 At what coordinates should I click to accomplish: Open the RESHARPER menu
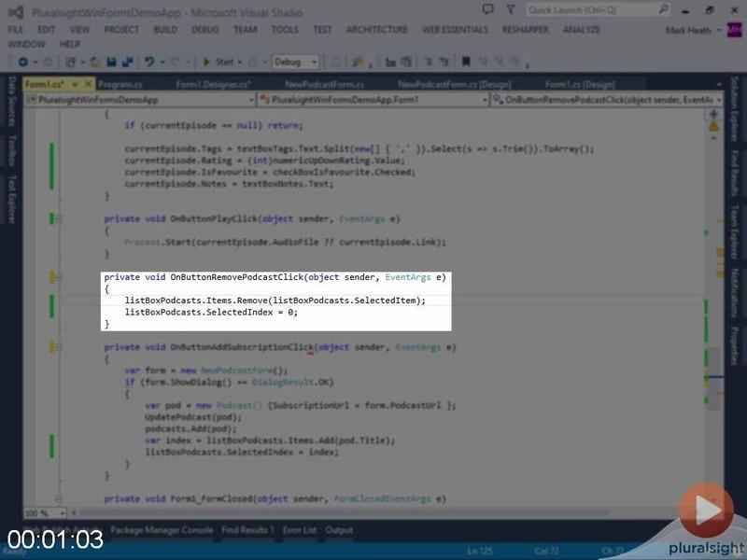point(526,30)
